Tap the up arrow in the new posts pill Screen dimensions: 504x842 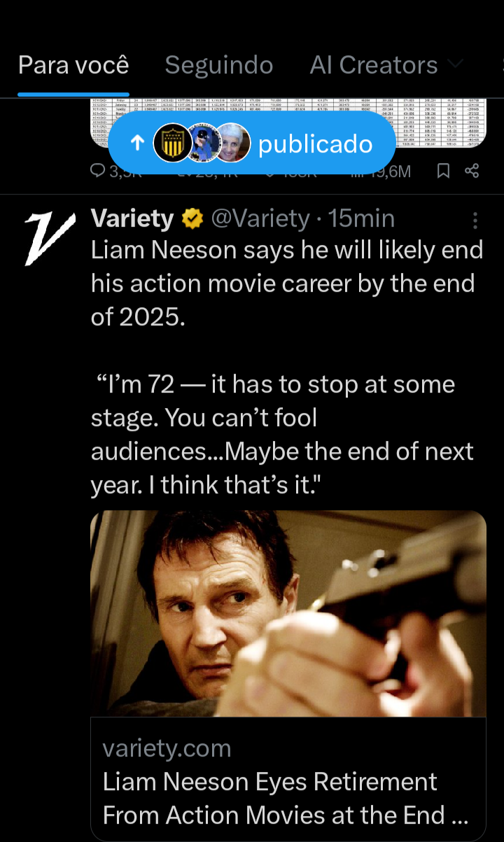pyautogui.click(x=138, y=143)
